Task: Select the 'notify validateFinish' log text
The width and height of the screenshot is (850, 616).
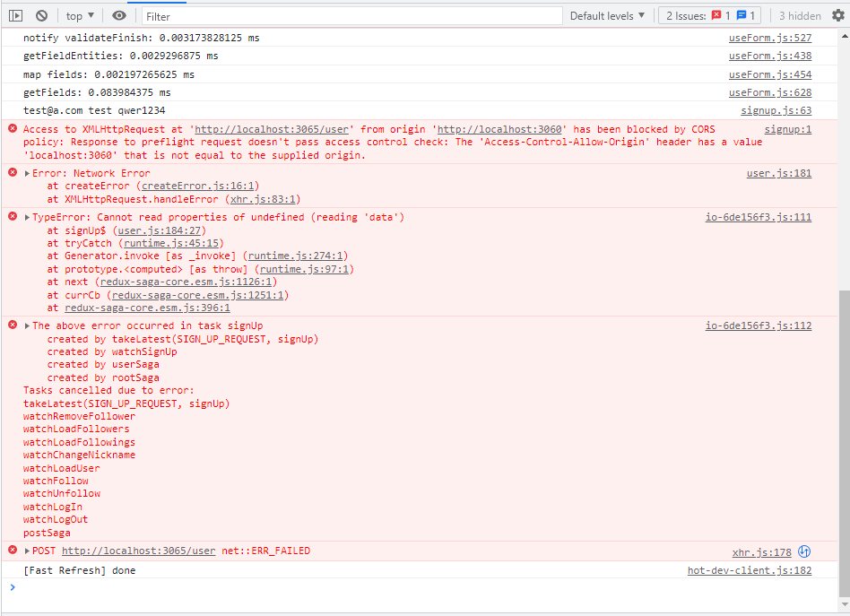Action: click(x=142, y=38)
